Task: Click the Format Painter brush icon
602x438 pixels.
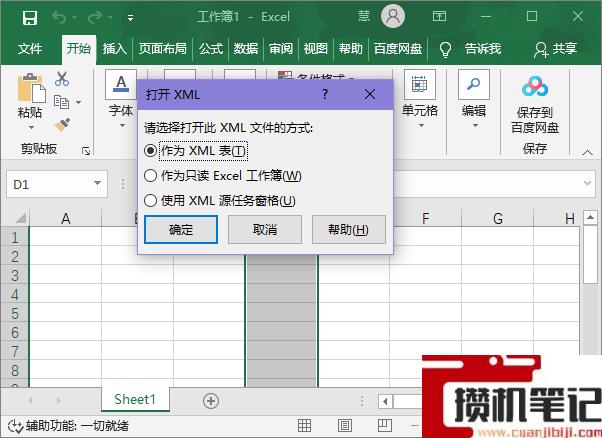Action: coord(62,124)
